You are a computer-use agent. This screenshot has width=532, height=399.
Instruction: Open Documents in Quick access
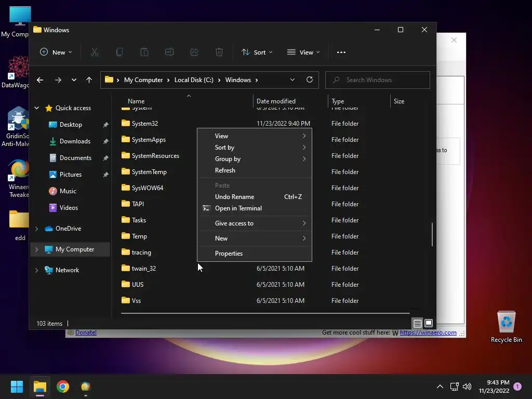click(x=75, y=158)
